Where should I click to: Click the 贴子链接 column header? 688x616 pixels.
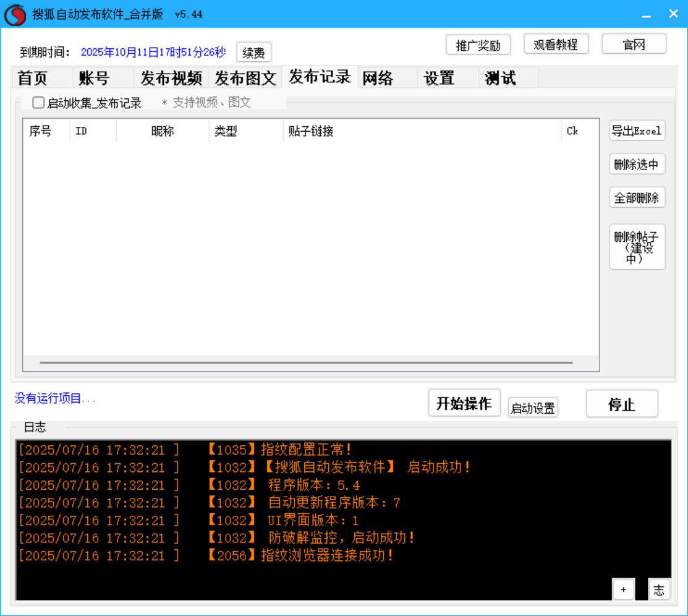point(422,131)
